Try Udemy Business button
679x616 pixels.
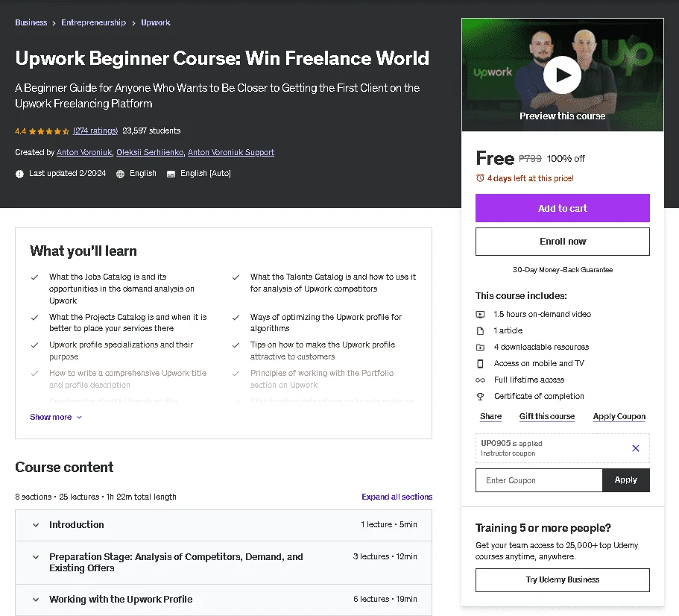tap(562, 579)
